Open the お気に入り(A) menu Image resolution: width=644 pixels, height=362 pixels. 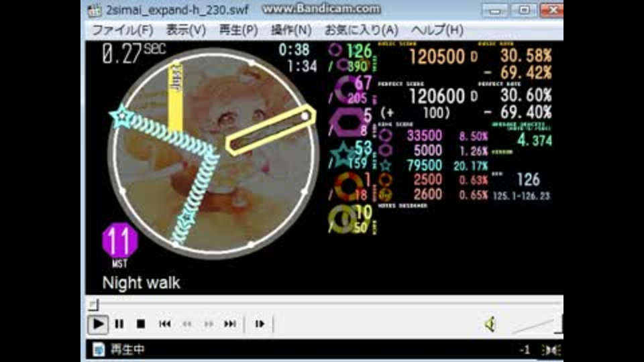361,30
